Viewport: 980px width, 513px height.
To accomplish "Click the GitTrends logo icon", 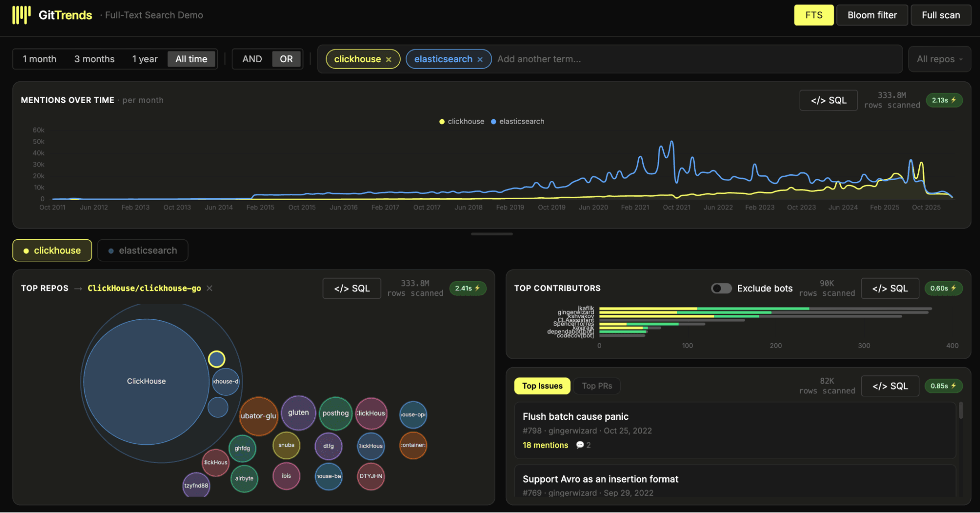I will click(x=22, y=15).
